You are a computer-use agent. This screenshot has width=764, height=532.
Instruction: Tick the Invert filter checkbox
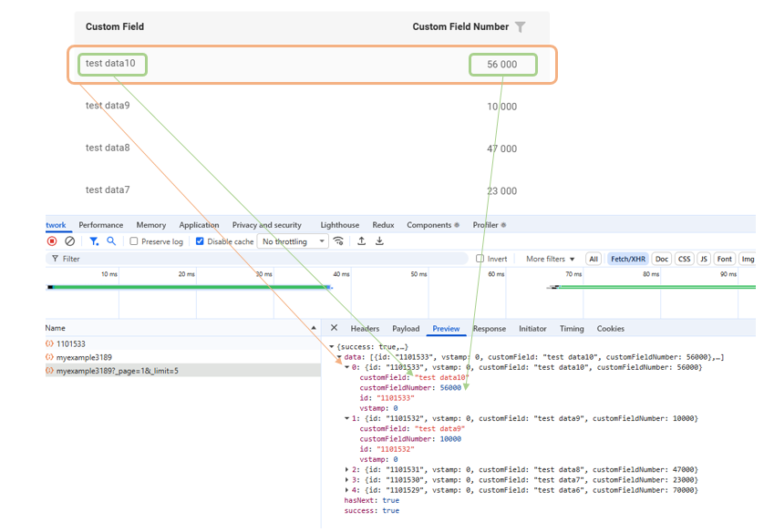click(x=480, y=260)
